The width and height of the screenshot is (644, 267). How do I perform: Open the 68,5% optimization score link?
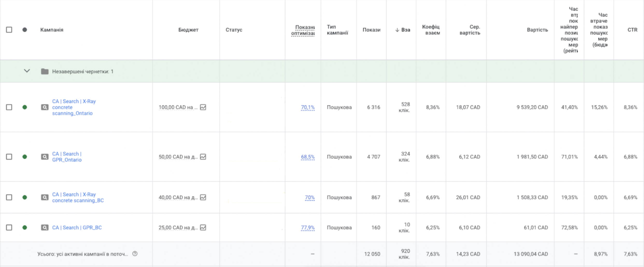point(307,157)
